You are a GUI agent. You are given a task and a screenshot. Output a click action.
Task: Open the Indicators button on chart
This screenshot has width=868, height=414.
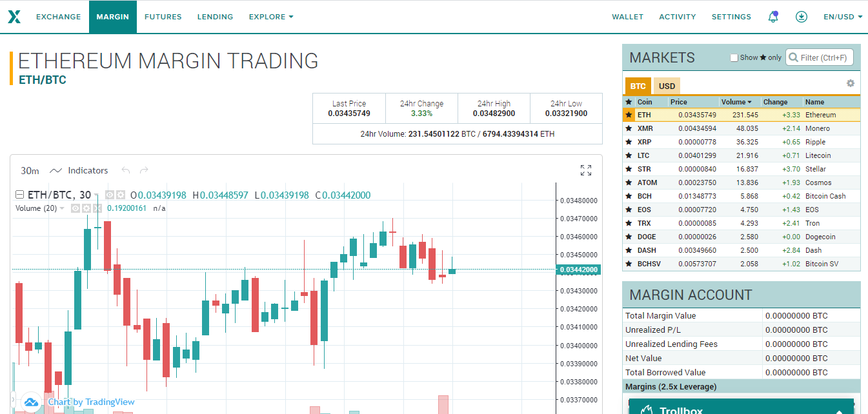pyautogui.click(x=79, y=170)
